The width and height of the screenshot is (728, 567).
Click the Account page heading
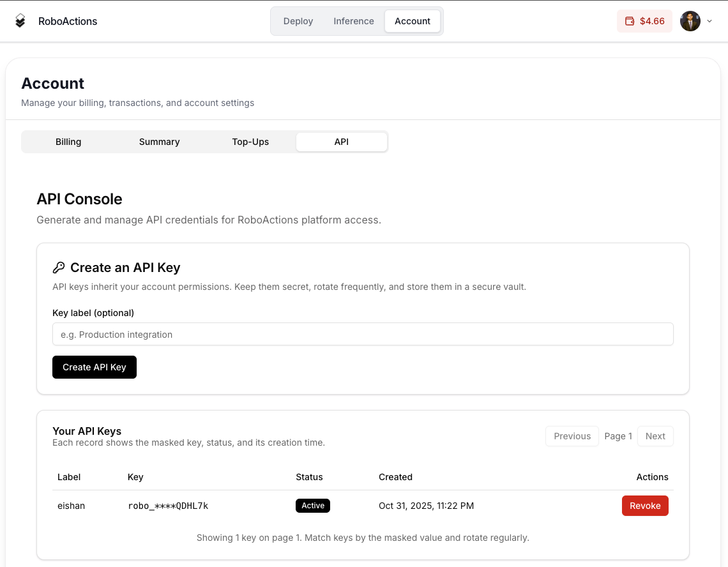[52, 84]
